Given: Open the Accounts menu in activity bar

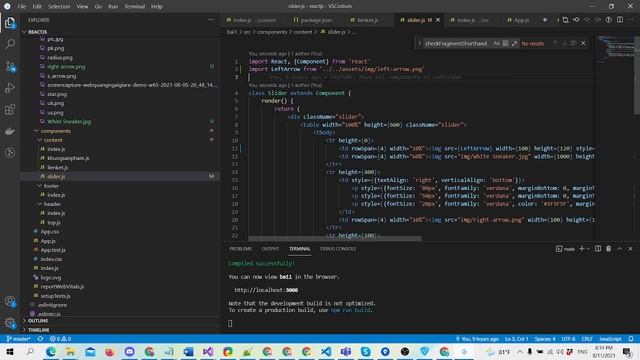Looking at the screenshot, I should [x=10, y=302].
